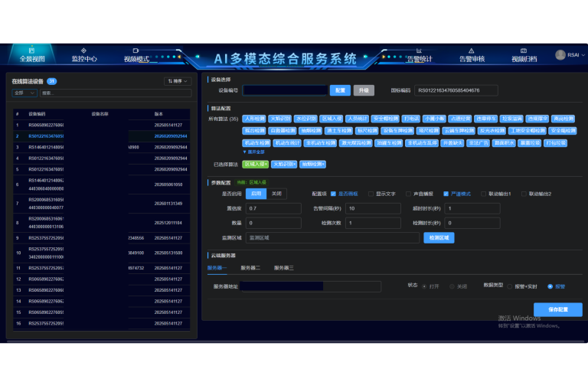Remove the selected 区域入侵 tag
The height and width of the screenshot is (392, 588).
(x=266, y=165)
